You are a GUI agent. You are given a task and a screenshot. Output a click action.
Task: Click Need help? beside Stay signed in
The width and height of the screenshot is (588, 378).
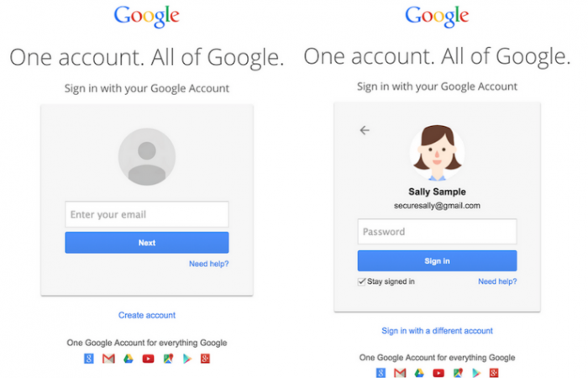[x=497, y=281]
